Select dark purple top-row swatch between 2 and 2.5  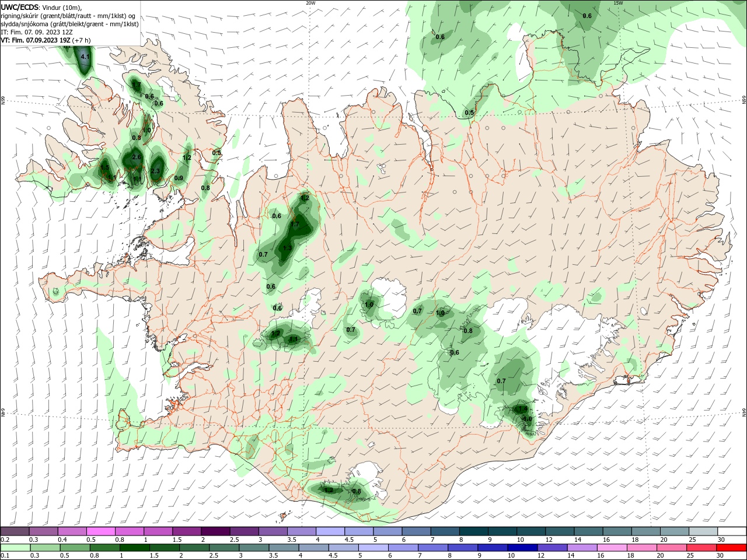(215, 531)
